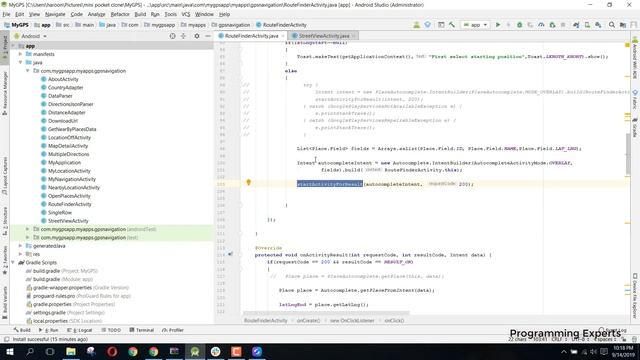This screenshot has height=360, width=640.
Task: Click the onClick() breadcrumb below editor
Action: (x=394, y=320)
